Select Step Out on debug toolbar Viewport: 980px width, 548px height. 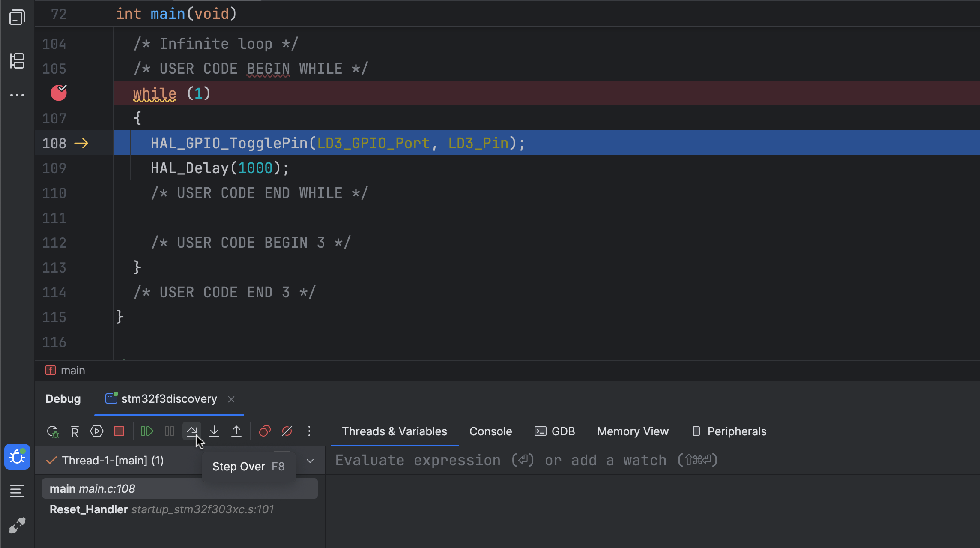pyautogui.click(x=236, y=431)
